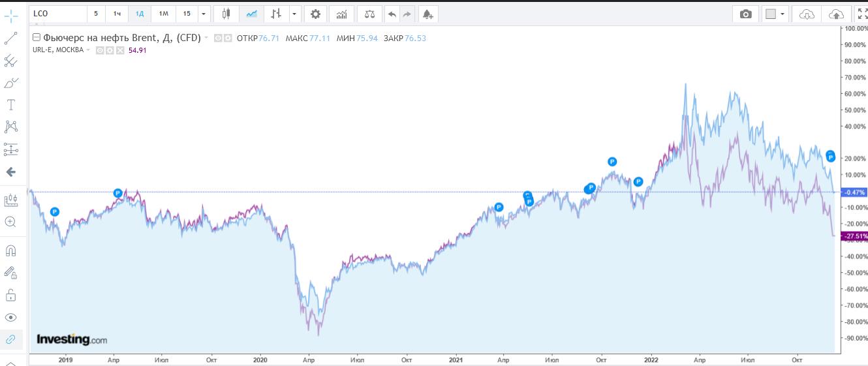Click the ЗАКР 76.53 value
Viewport: 868px width, 366px height.
pyautogui.click(x=415, y=38)
